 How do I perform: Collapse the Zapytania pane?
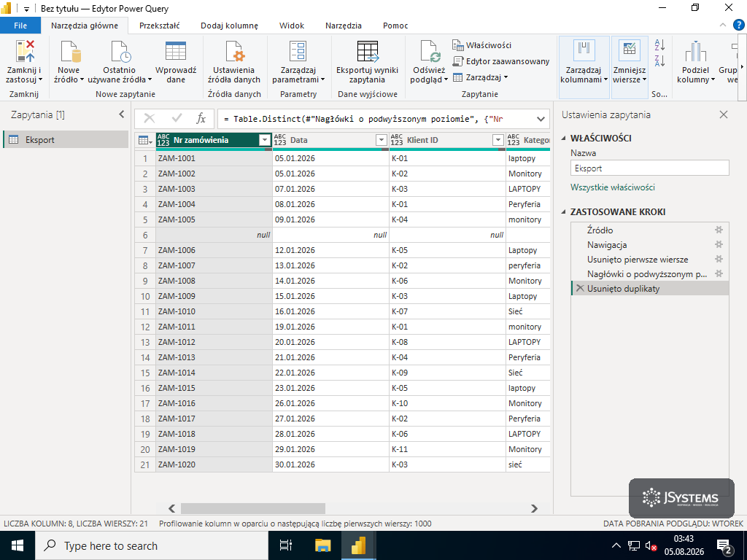(x=122, y=114)
